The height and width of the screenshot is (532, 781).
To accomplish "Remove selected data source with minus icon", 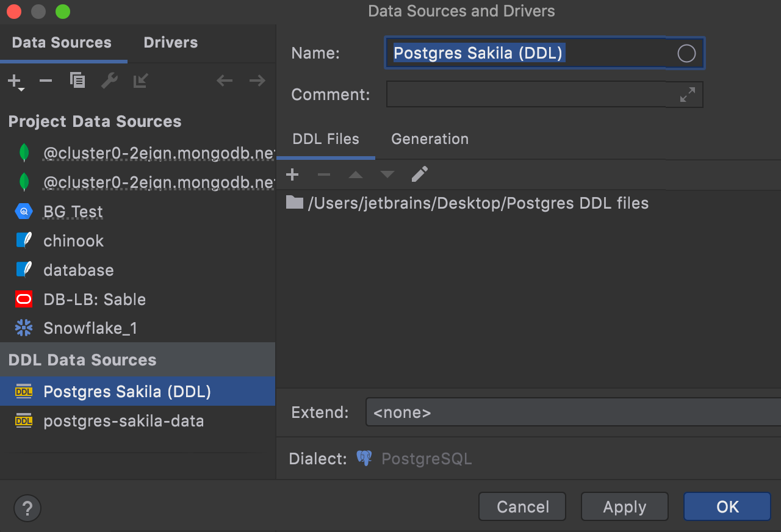I will click(x=46, y=81).
